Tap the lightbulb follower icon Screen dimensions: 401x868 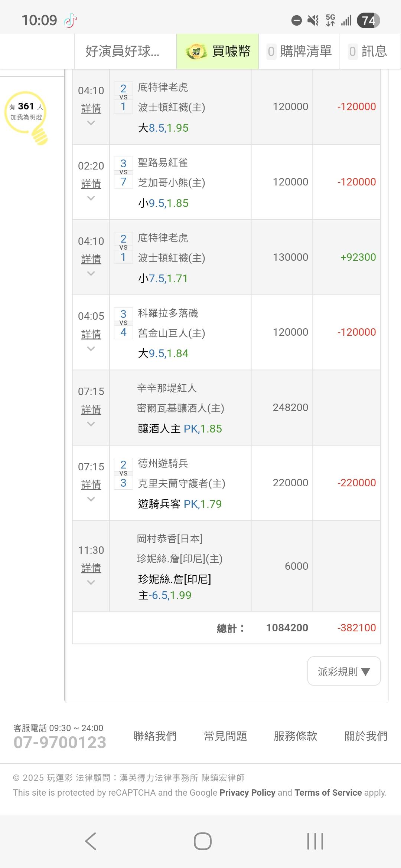(27, 116)
